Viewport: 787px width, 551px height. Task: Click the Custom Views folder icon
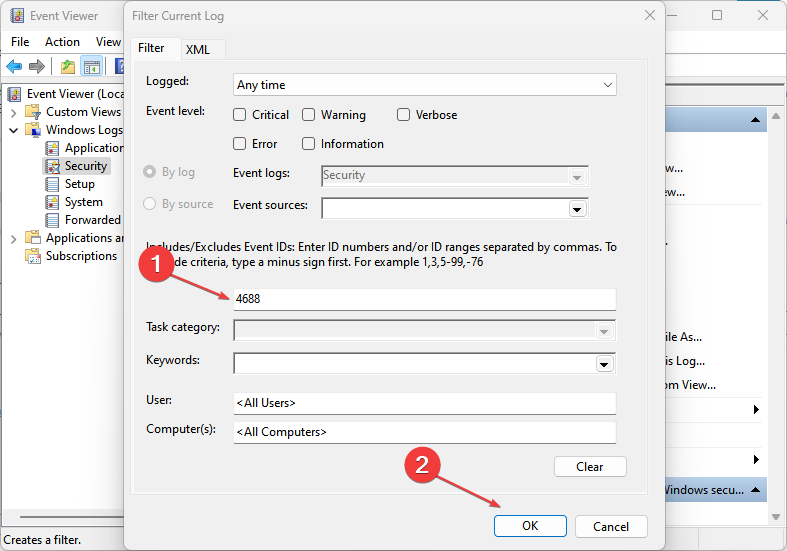click(x=33, y=112)
